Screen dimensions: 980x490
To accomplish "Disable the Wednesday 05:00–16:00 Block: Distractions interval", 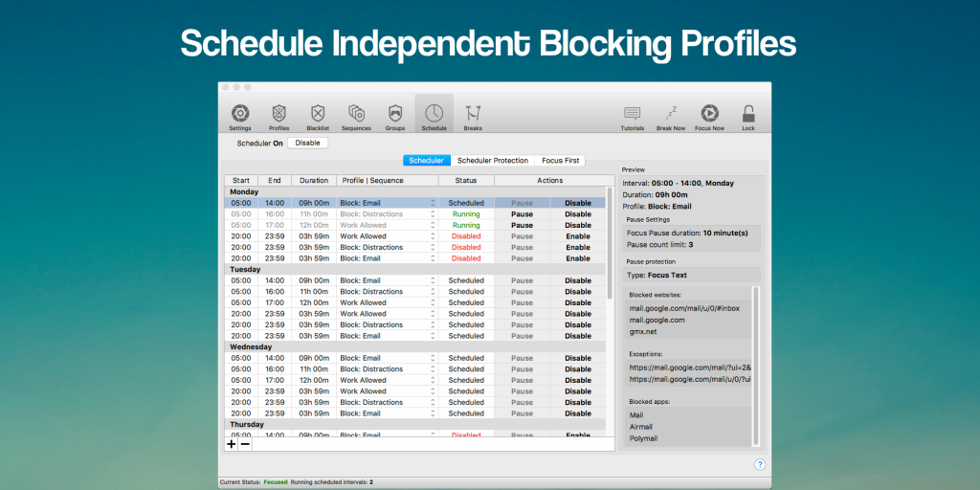I will point(577,369).
